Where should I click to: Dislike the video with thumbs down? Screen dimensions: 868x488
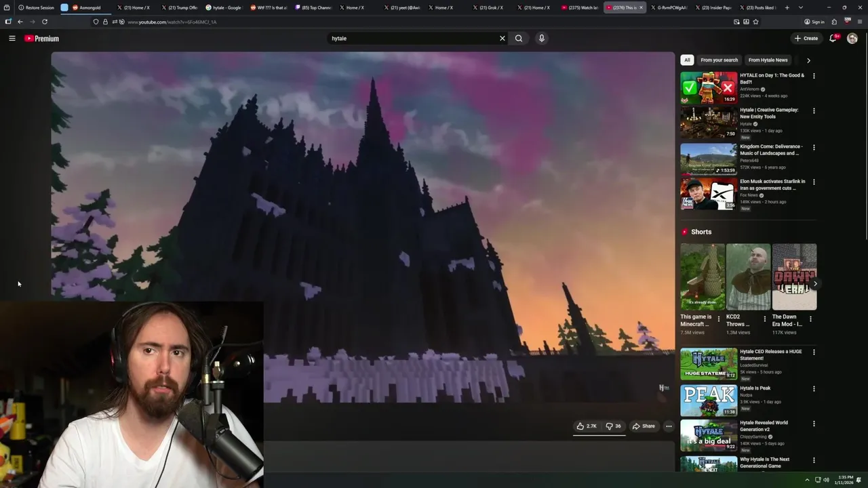point(613,426)
